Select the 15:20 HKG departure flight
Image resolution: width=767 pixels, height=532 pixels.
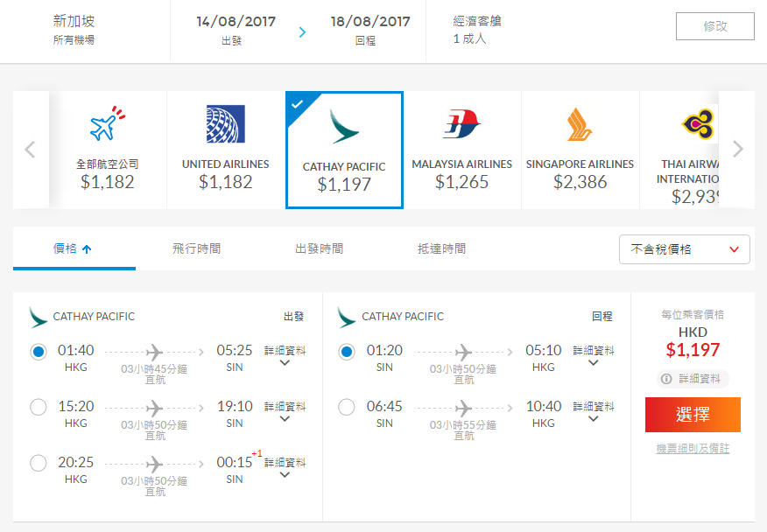pyautogui.click(x=39, y=408)
